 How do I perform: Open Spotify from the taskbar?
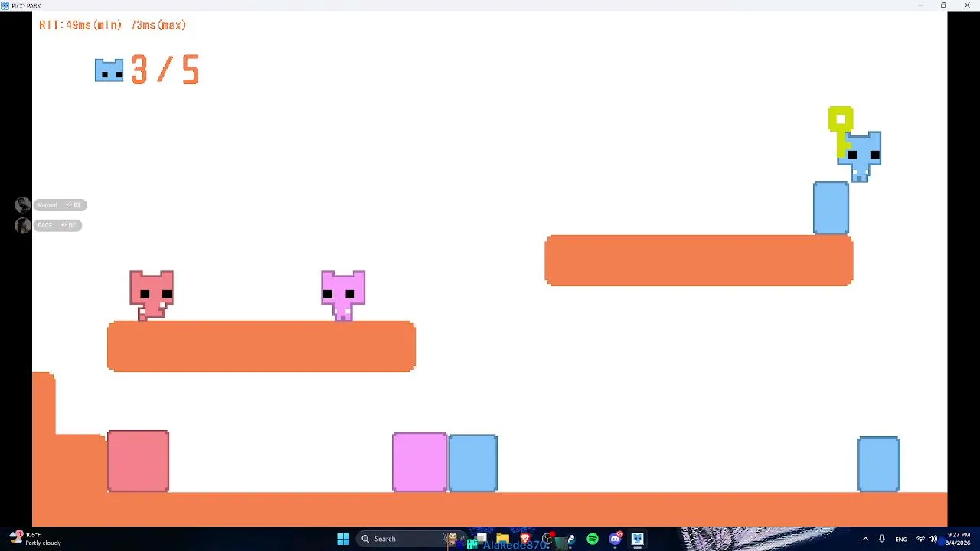(593, 539)
